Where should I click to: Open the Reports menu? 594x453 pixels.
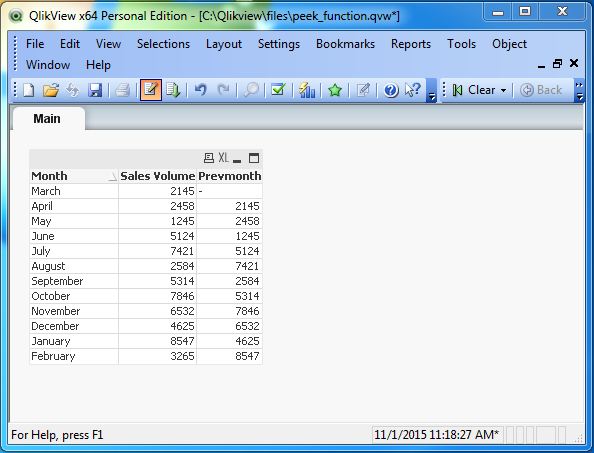point(411,44)
